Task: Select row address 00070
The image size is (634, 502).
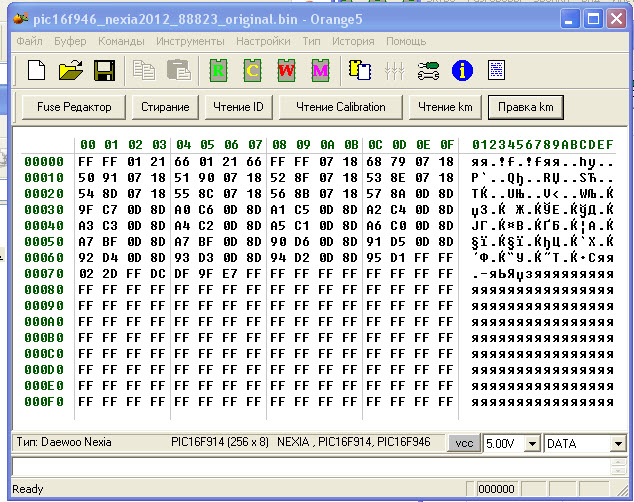Action: (44, 274)
